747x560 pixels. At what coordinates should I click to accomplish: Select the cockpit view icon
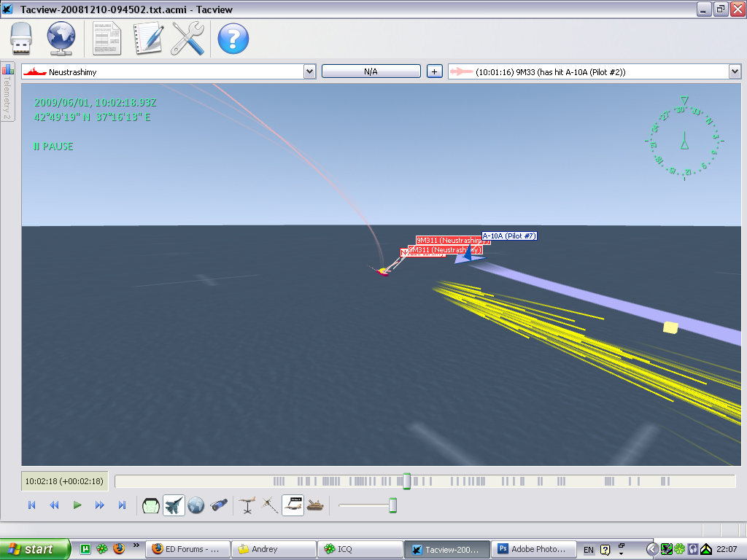click(x=150, y=505)
